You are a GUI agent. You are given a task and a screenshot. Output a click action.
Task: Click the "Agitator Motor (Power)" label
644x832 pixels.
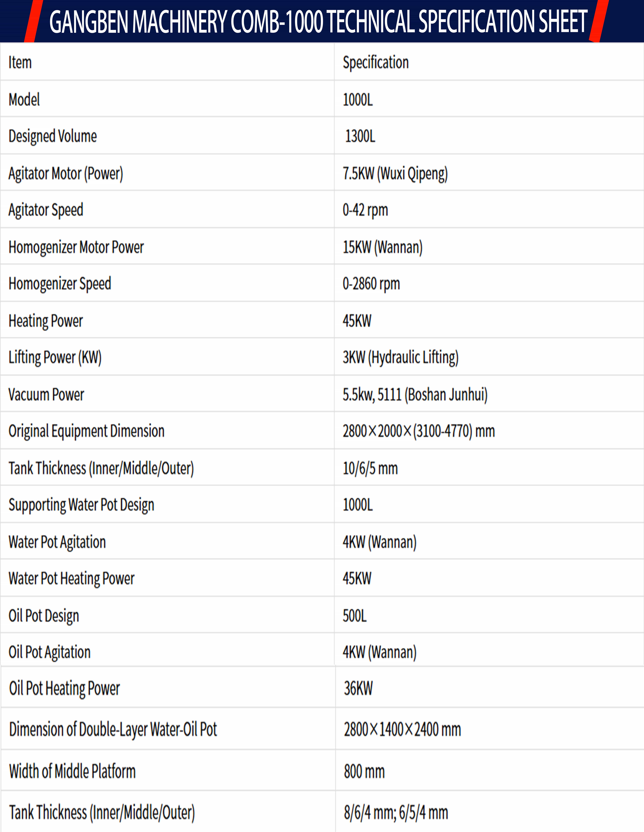(x=66, y=174)
